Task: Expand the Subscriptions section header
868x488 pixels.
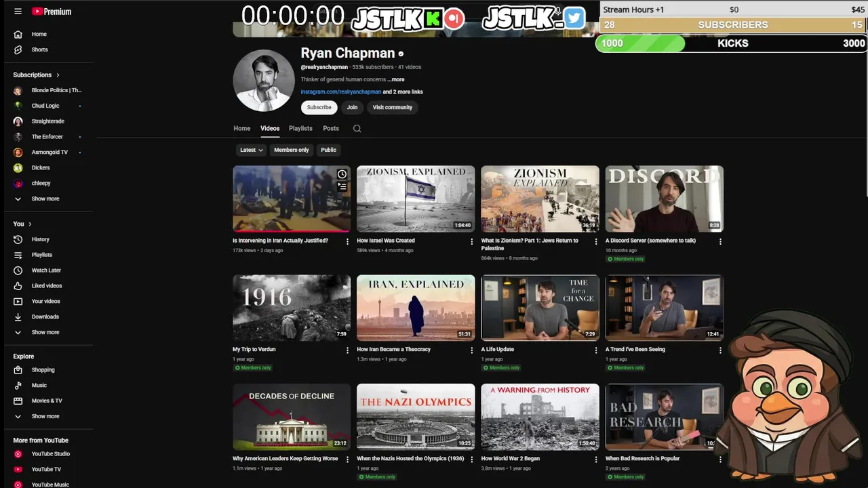Action: (36, 75)
